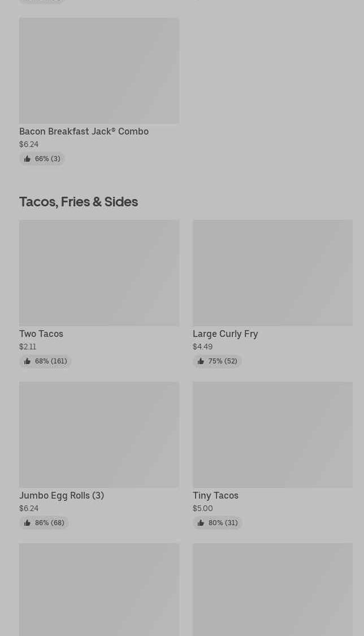Click thumbs-up icon under Jumbo Egg Rolls
This screenshot has width=364, height=636.
point(27,523)
